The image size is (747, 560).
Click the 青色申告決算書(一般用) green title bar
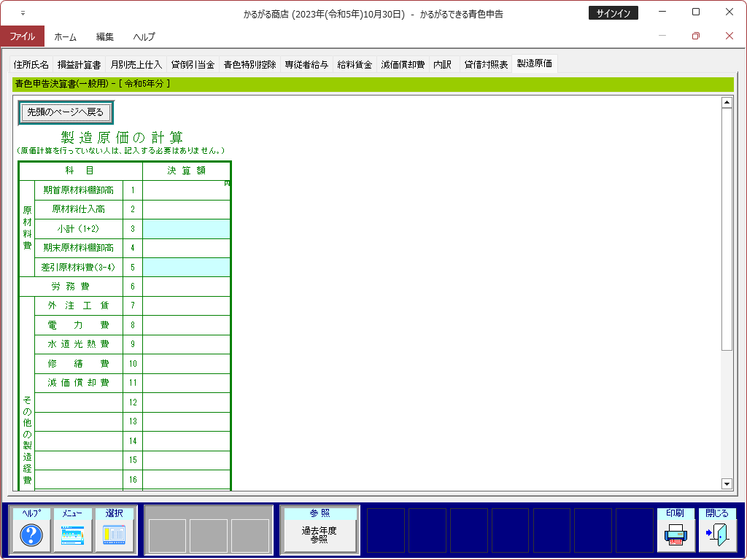(x=373, y=84)
